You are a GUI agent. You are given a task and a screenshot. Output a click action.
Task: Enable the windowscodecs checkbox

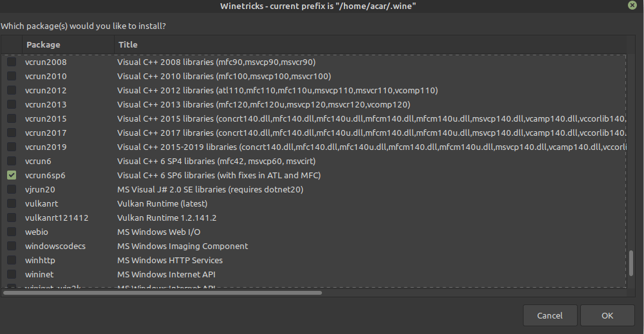12,246
